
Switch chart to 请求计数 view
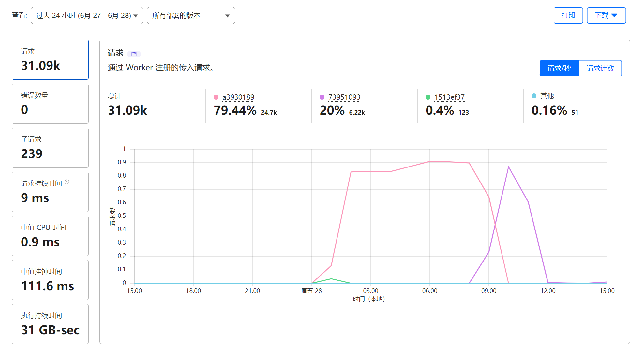point(600,68)
